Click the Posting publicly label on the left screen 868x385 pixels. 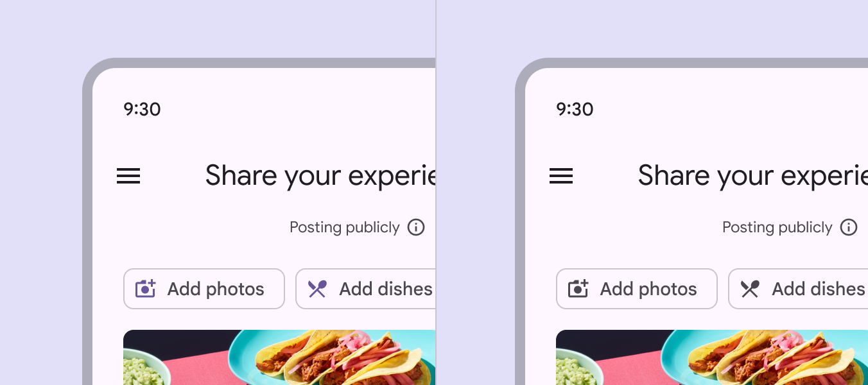345,227
